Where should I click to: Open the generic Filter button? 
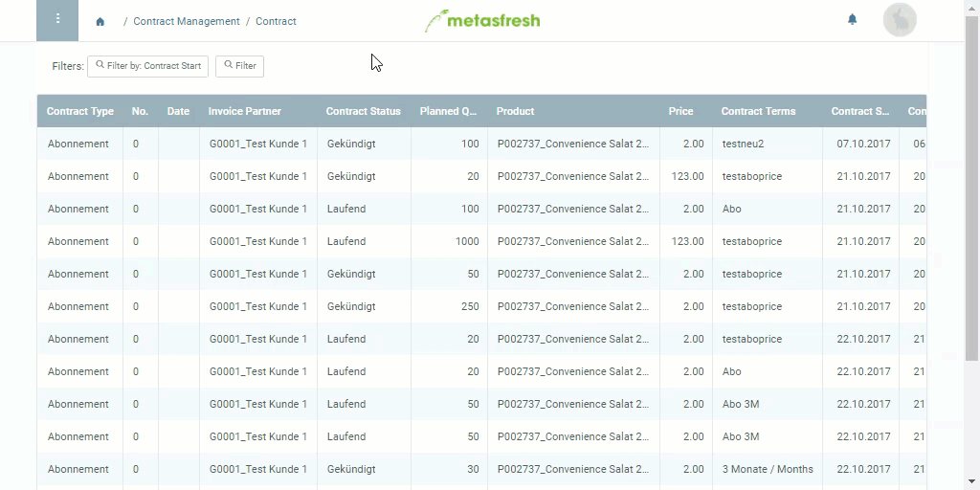[239, 66]
